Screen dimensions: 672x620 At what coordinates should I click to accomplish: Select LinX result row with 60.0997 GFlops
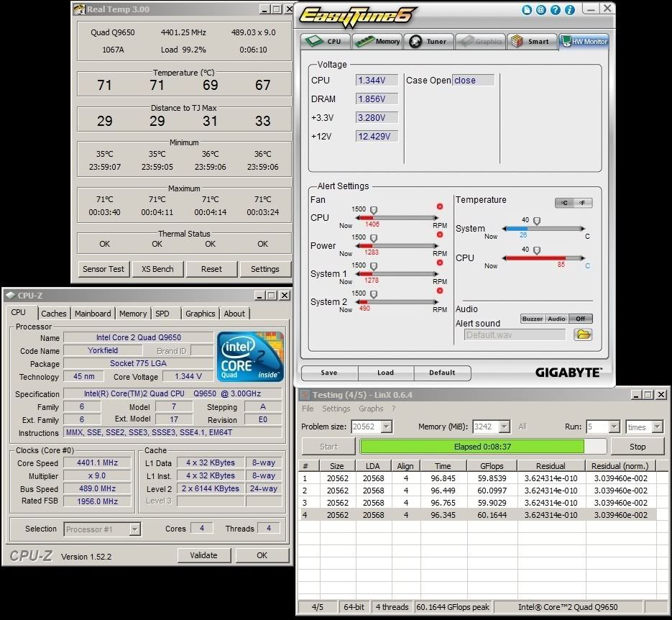477,491
